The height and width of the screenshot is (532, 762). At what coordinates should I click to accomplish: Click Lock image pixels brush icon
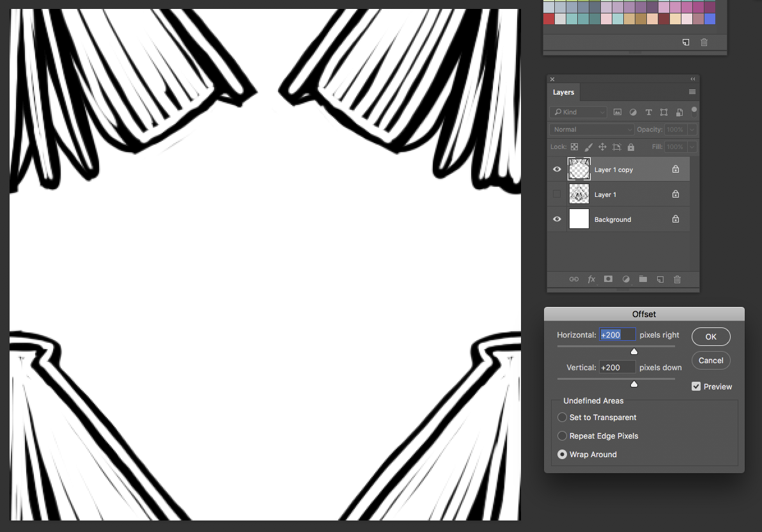click(x=589, y=147)
